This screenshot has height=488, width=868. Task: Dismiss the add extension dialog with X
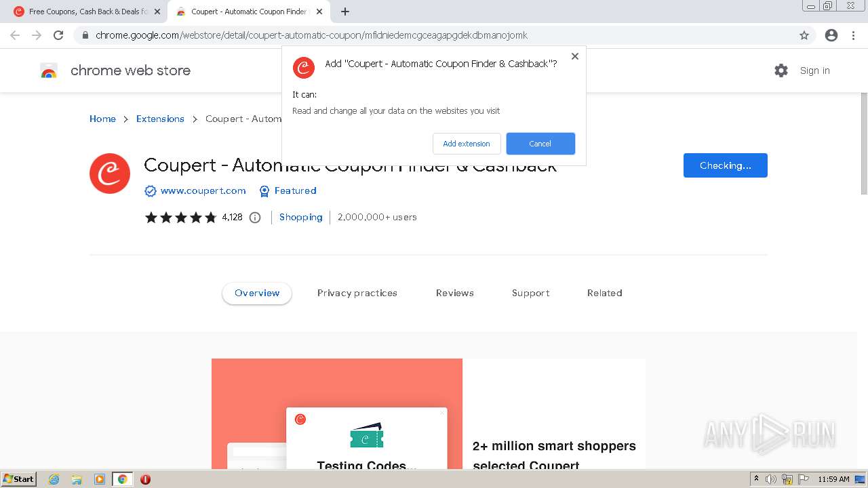click(x=575, y=56)
